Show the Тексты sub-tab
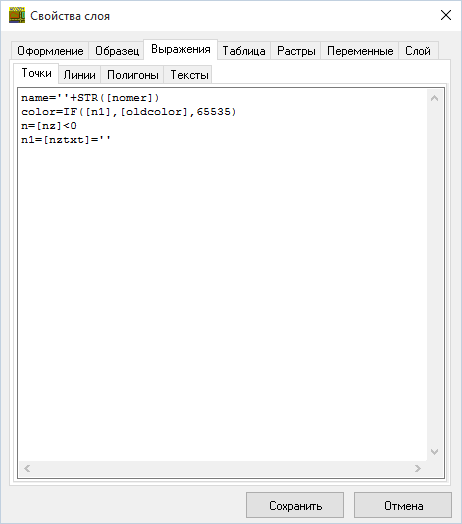Viewport: 462px width, 524px height. click(x=189, y=75)
